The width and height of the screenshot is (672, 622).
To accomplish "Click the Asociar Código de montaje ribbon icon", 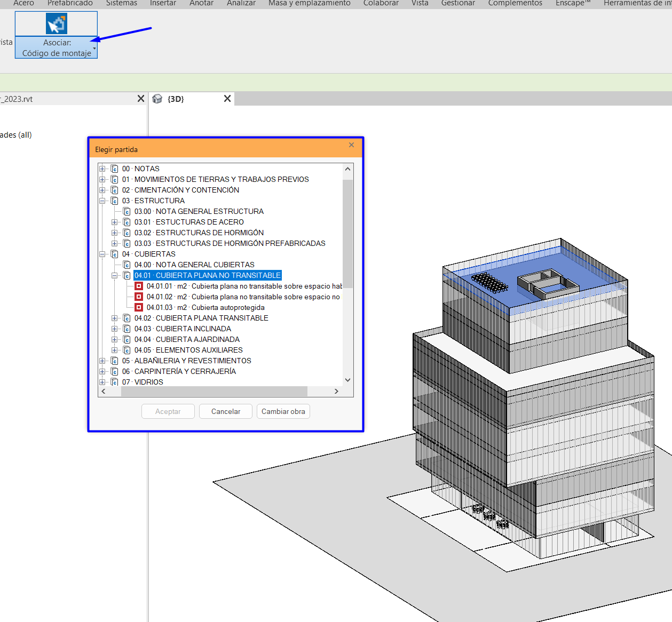I will [x=56, y=24].
